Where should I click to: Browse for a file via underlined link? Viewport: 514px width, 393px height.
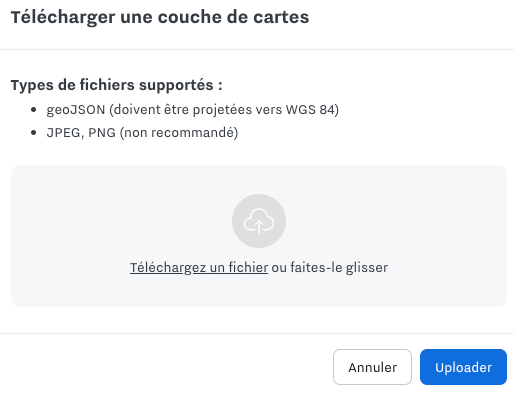coord(199,268)
